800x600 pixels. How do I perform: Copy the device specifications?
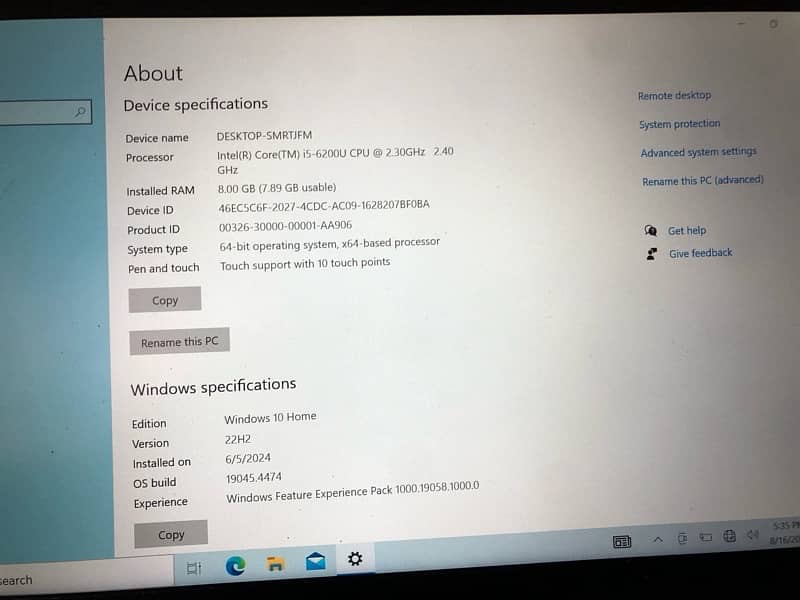coord(165,300)
